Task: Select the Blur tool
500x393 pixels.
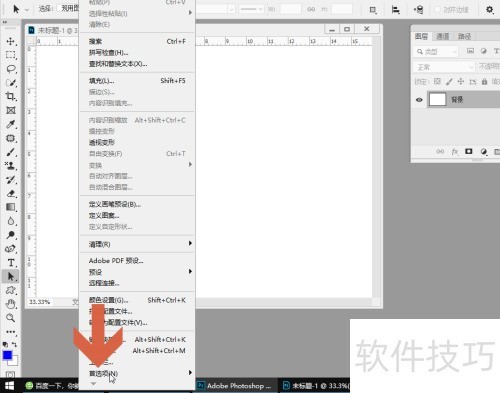Action: click(11, 221)
